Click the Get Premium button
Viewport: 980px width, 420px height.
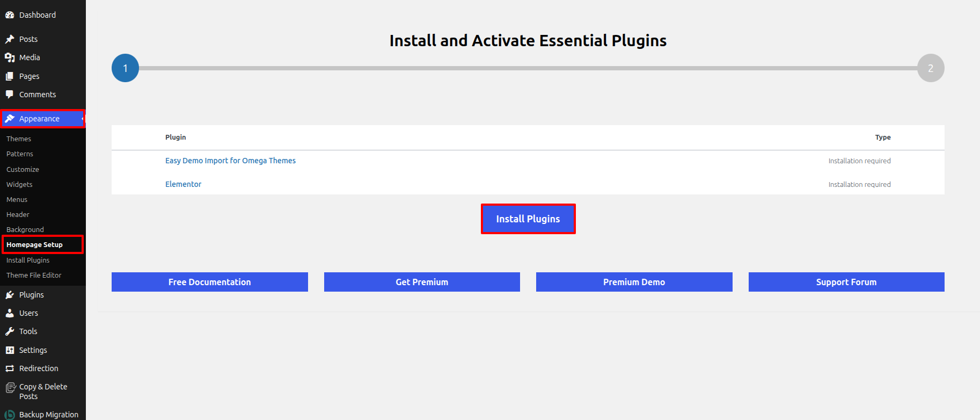pos(422,282)
